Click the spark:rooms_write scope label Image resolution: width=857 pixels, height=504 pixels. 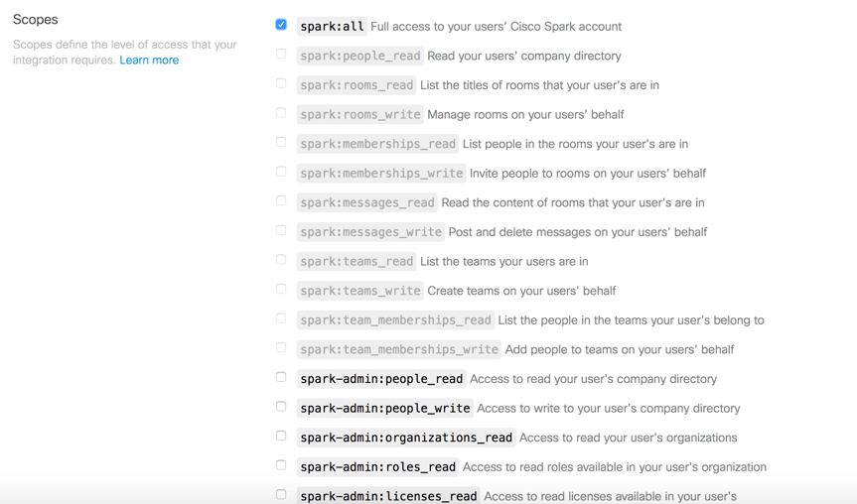[360, 115]
